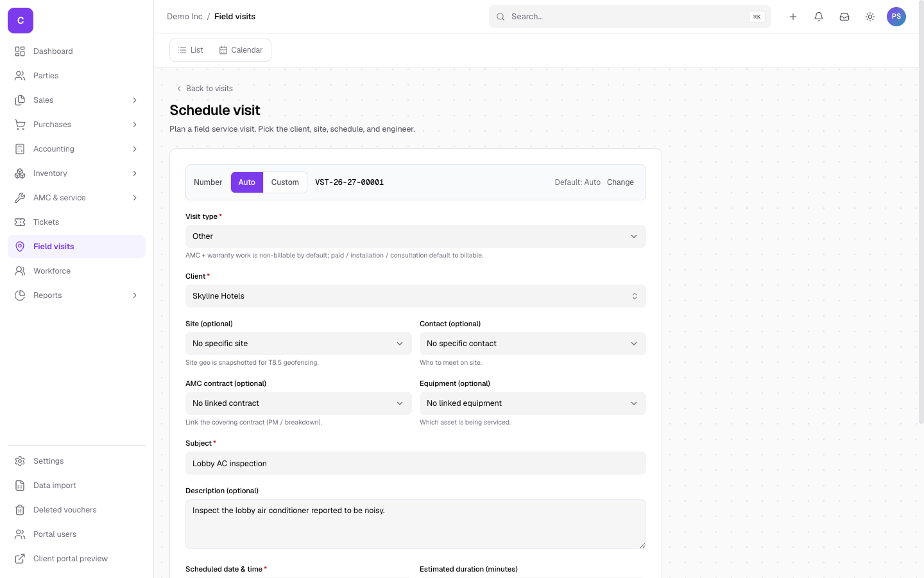
Task: Open Data import in the sidebar
Action: pos(76,486)
